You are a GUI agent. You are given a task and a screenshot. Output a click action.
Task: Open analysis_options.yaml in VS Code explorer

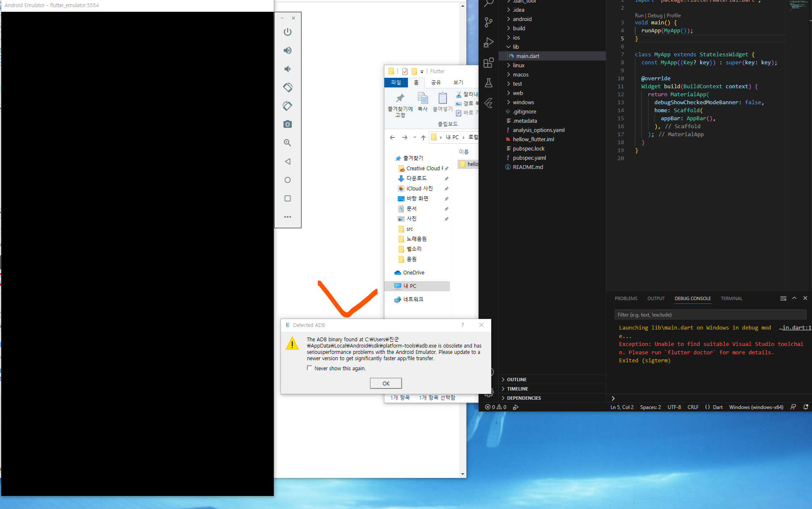click(x=539, y=130)
